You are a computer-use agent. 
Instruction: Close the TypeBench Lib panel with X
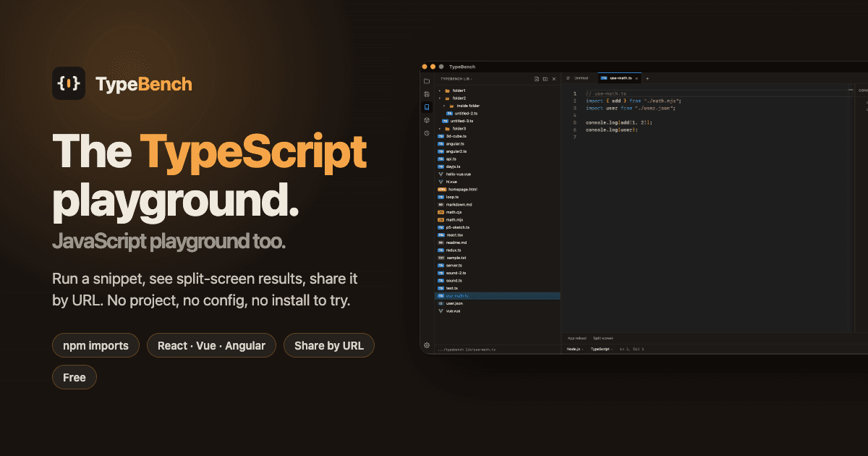pyautogui.click(x=554, y=78)
